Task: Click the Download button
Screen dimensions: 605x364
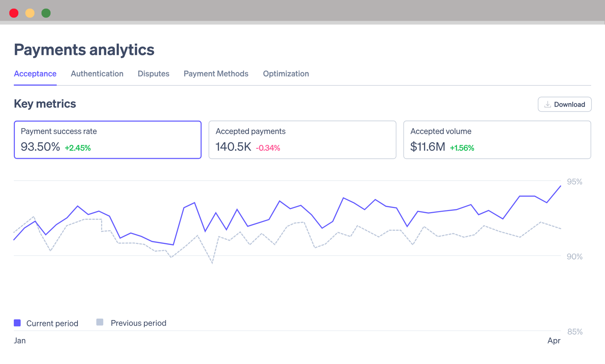Action: click(x=565, y=104)
